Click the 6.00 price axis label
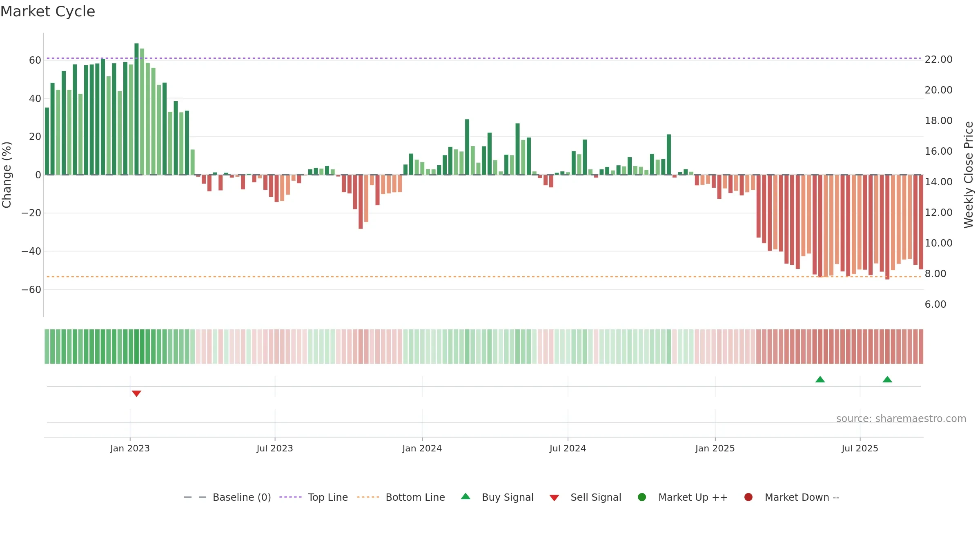Screen dimensions: 980x551 point(935,304)
